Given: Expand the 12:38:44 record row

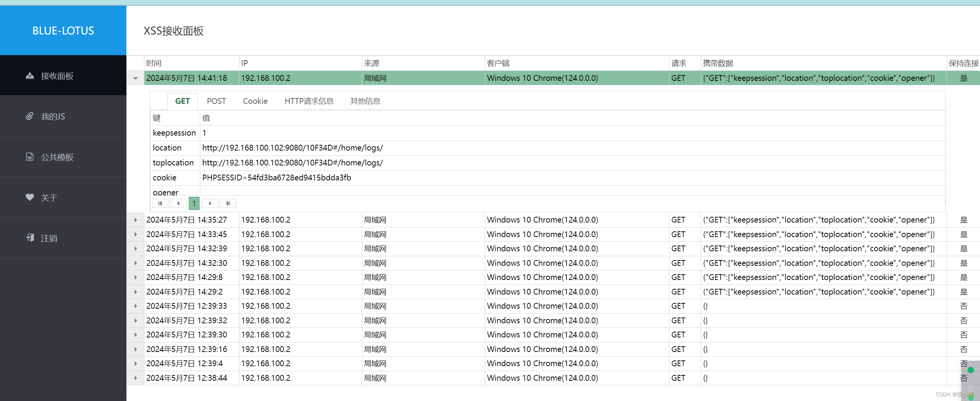Looking at the screenshot, I should pos(136,378).
